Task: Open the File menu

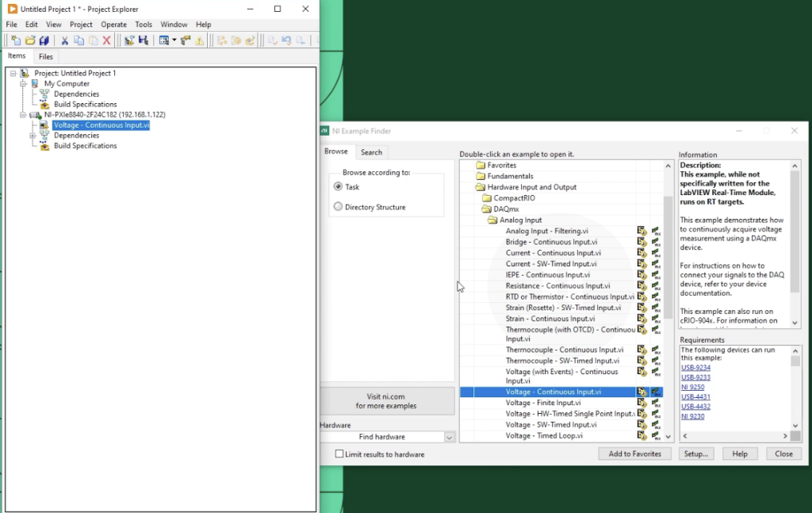Action: (x=11, y=25)
